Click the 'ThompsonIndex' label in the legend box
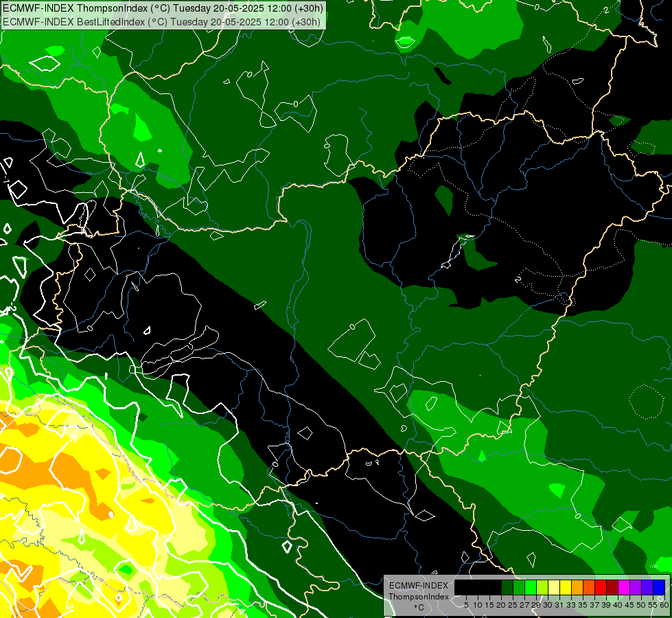 tap(419, 597)
